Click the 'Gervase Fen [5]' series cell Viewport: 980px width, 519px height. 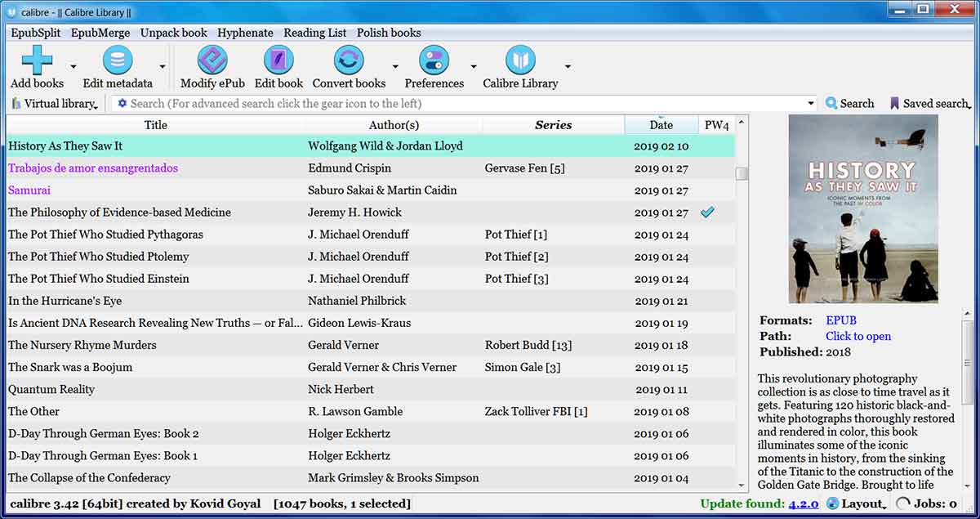coord(554,168)
